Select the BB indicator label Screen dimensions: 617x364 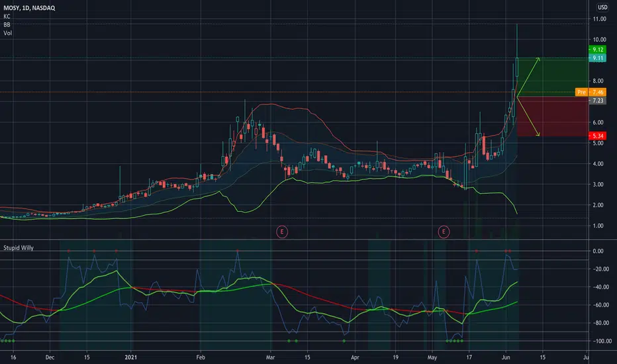tap(7, 24)
